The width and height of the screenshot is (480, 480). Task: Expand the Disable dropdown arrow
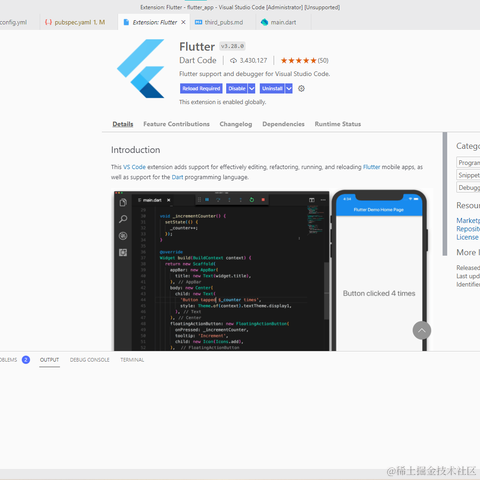[252, 88]
